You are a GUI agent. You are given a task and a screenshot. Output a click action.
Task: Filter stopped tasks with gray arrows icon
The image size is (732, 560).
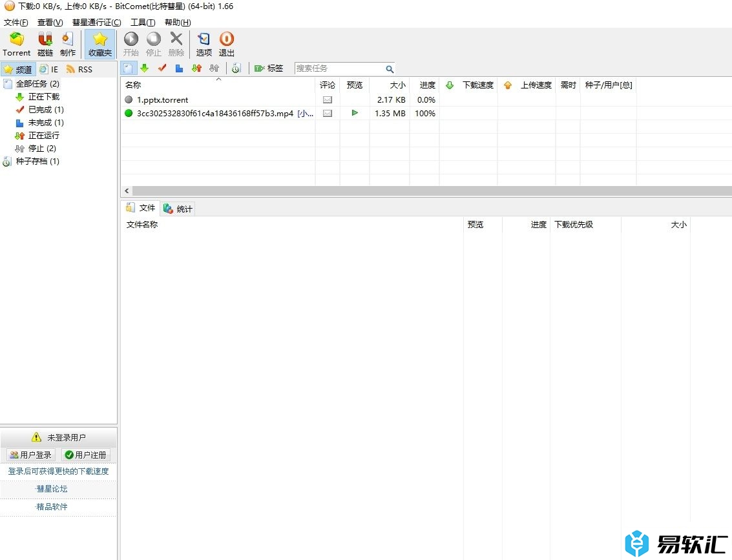(x=214, y=68)
